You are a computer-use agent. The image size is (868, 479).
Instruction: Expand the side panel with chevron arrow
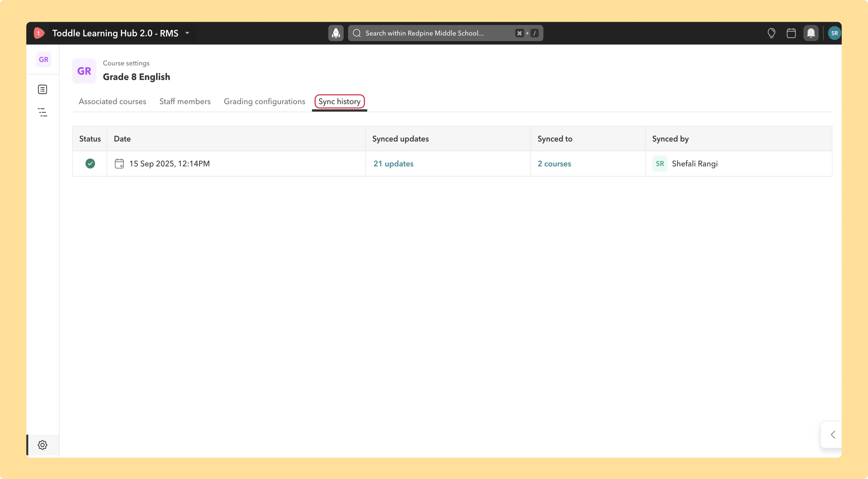(833, 434)
